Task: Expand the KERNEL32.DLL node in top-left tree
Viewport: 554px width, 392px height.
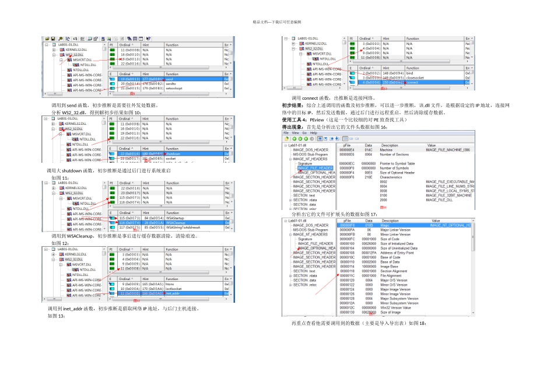Action: coord(54,50)
